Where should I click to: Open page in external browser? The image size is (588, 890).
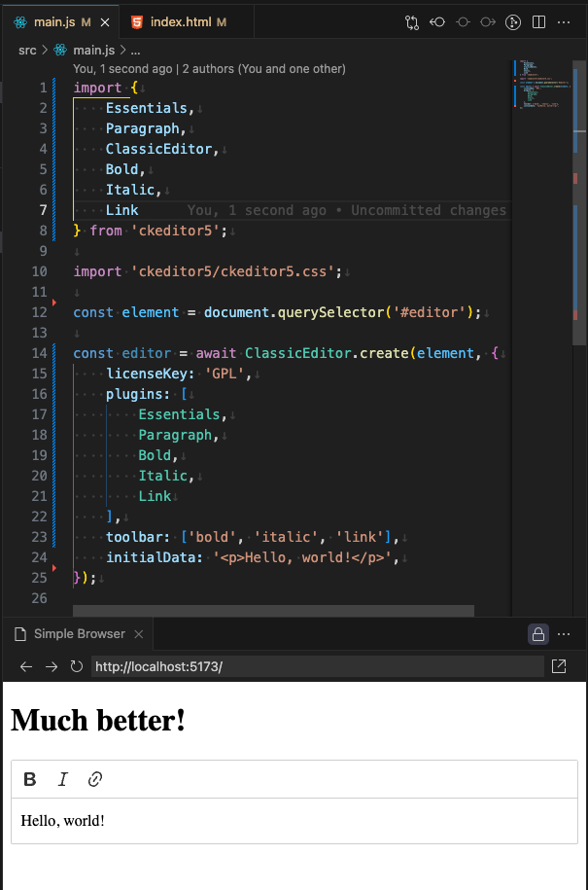(x=560, y=666)
